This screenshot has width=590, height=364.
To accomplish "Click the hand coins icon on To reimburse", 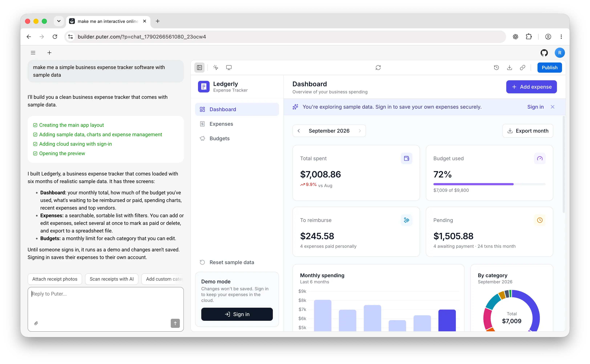I will click(x=406, y=220).
